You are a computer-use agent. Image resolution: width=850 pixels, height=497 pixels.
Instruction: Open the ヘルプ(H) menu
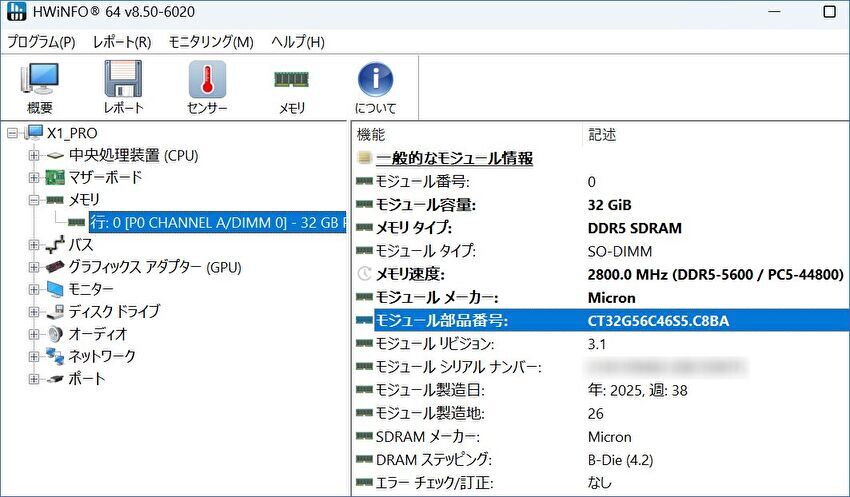[x=298, y=42]
